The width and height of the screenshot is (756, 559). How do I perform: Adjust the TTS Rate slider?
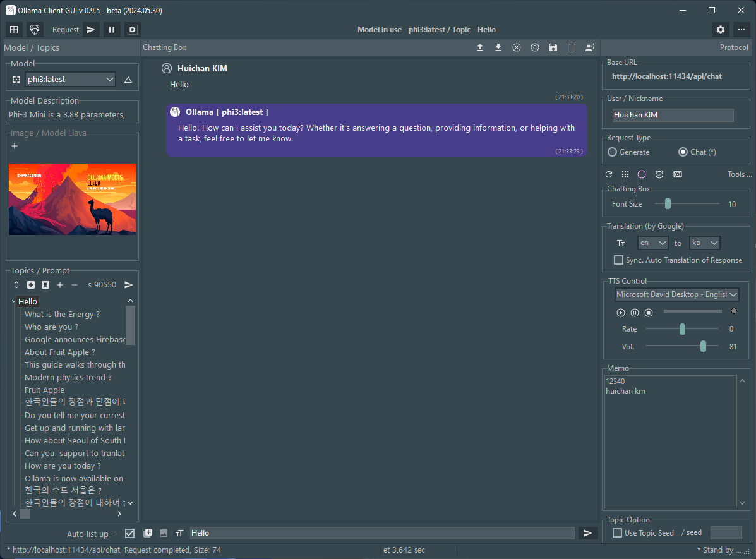pos(681,329)
